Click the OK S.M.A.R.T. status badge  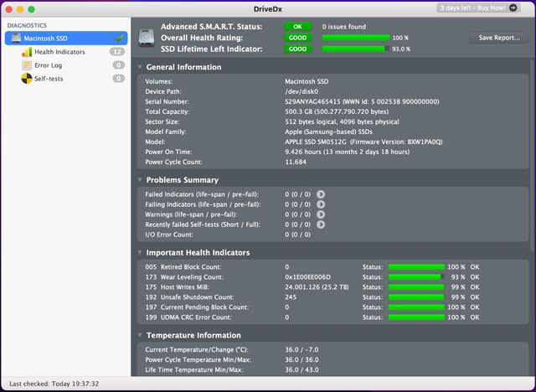(297, 27)
